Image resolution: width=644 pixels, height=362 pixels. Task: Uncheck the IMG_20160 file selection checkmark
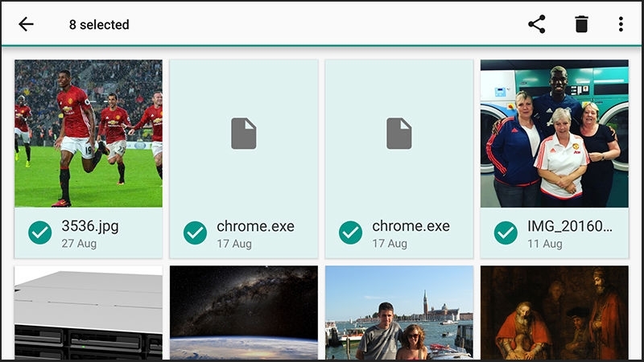pos(506,232)
